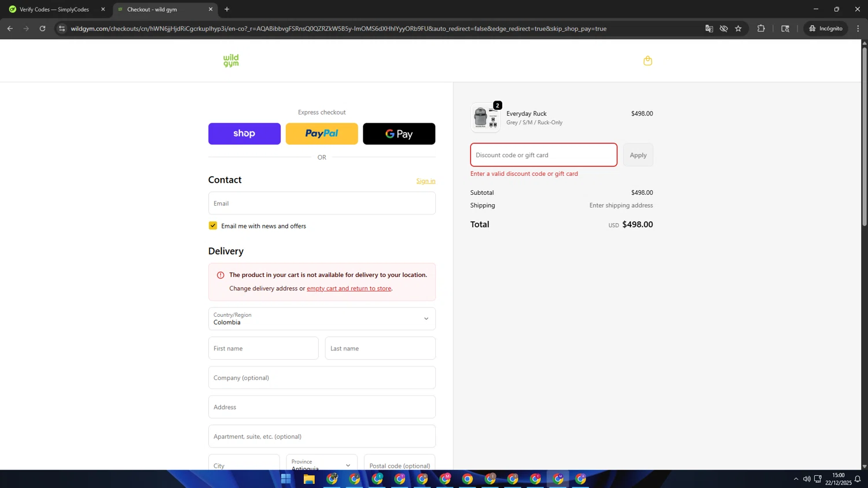This screenshot has height=488, width=868.
Task: Click the Last name field
Action: coord(380,349)
